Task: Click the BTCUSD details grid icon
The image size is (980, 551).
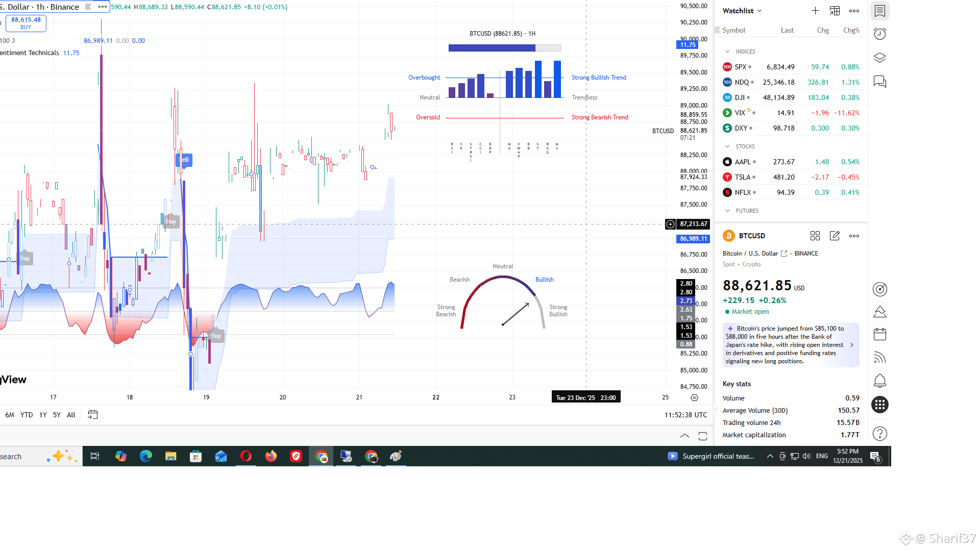Action: tap(815, 236)
